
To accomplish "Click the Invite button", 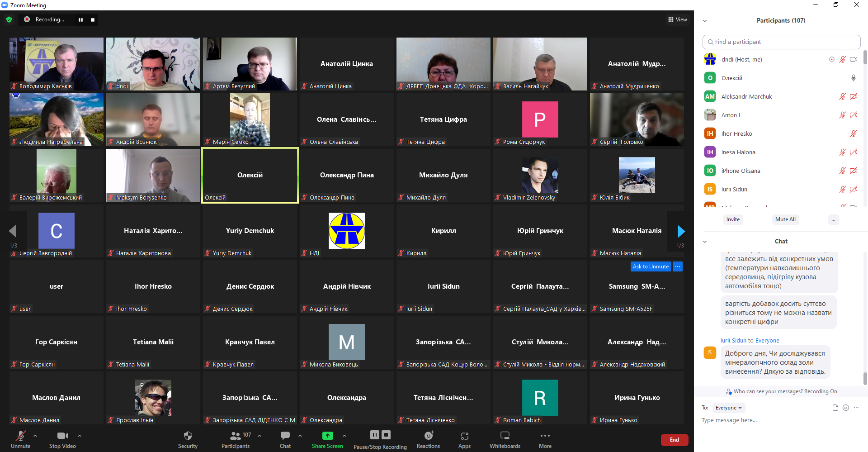I will [733, 219].
